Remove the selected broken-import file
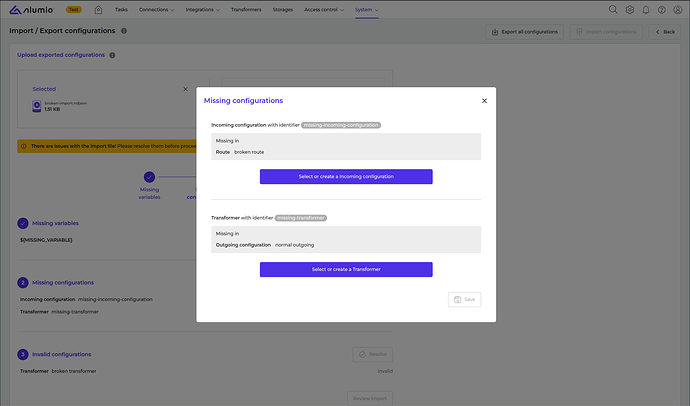 point(185,88)
